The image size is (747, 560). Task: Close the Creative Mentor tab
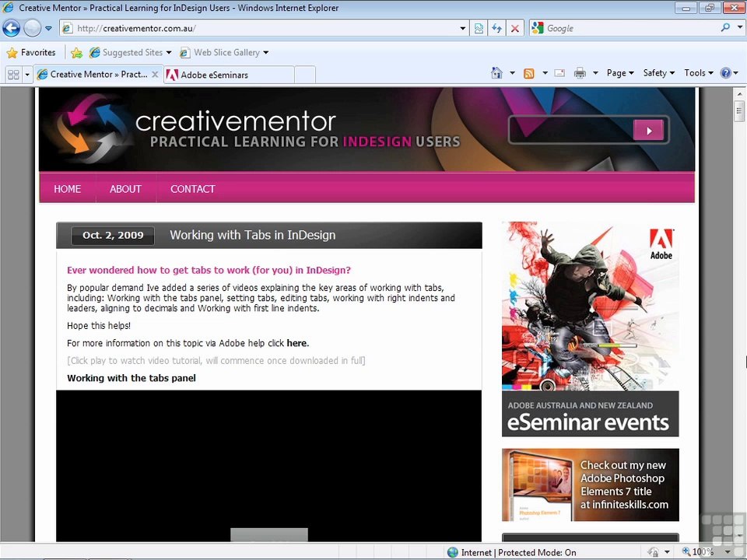point(155,75)
